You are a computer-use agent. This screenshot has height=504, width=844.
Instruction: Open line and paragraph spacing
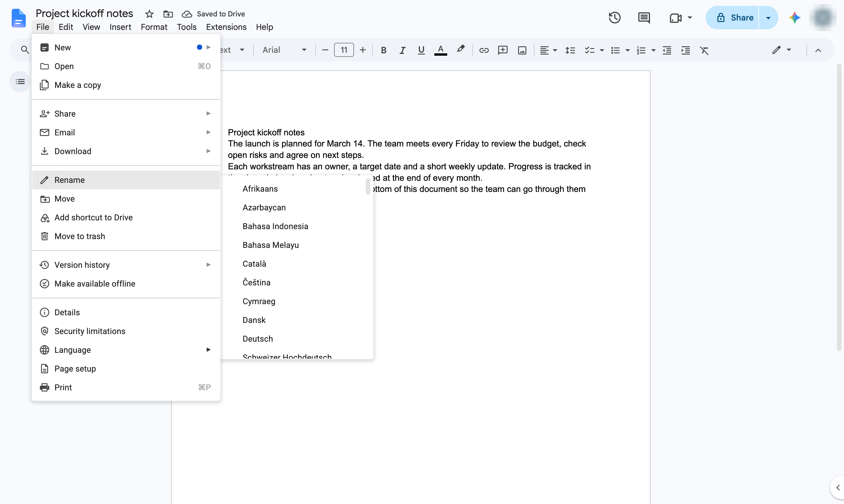(x=570, y=50)
